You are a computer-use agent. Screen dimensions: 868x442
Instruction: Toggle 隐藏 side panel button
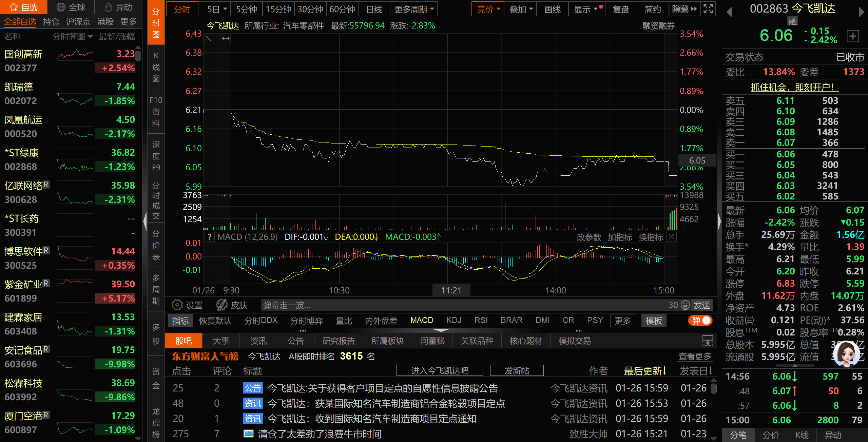684,9
